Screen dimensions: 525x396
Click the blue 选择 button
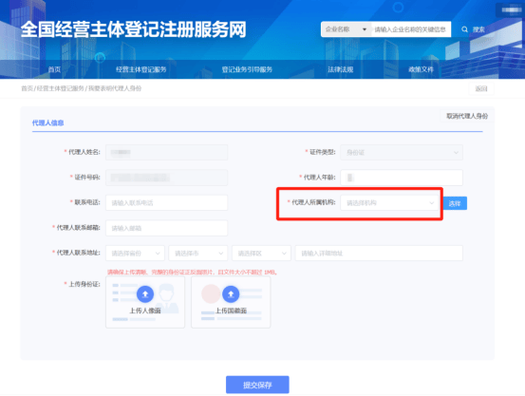pos(455,203)
